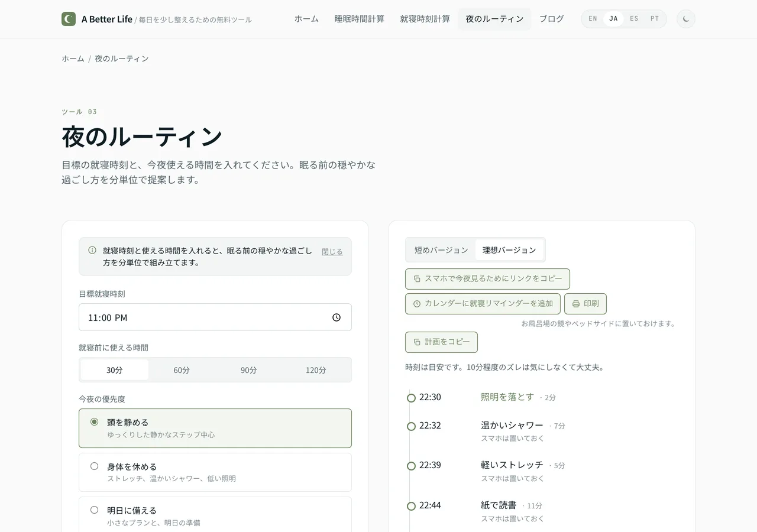
Task: Click the 時刻は目安です note
Action: (504, 367)
